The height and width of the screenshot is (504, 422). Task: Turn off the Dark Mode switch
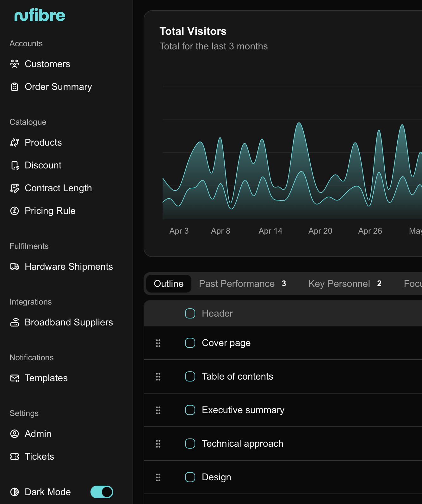(102, 492)
